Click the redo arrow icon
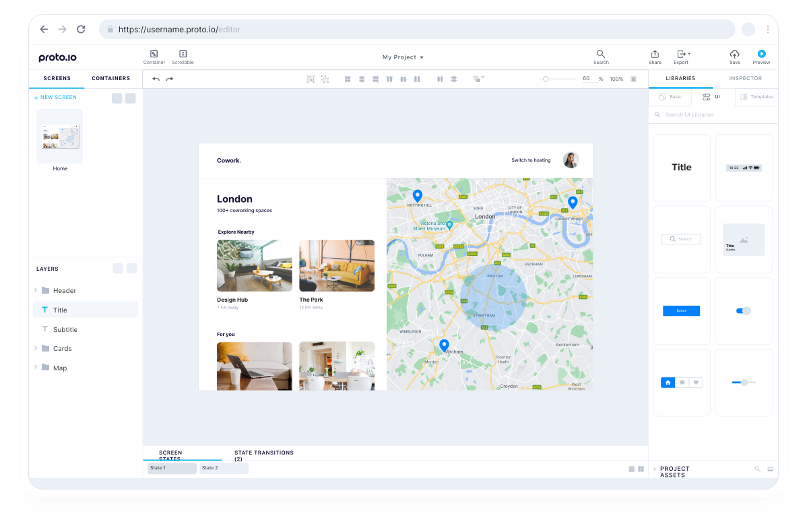 click(x=170, y=79)
